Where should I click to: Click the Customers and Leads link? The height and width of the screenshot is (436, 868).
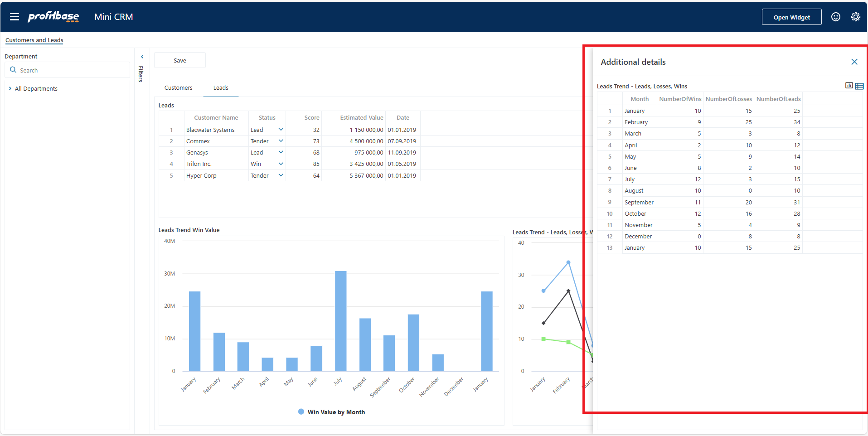click(x=34, y=40)
